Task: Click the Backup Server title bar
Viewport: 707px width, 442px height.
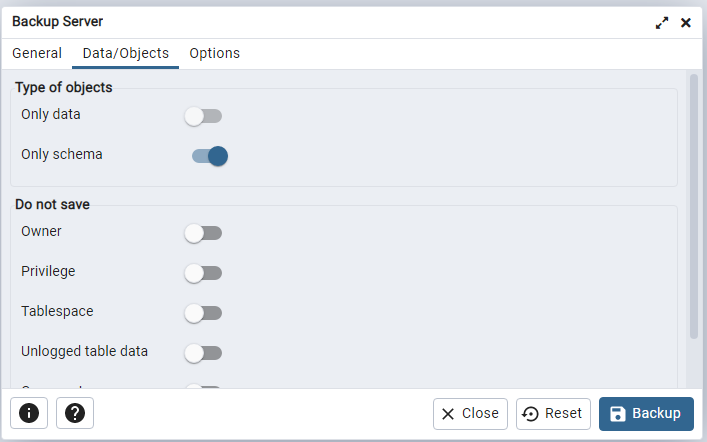Action: (300, 21)
